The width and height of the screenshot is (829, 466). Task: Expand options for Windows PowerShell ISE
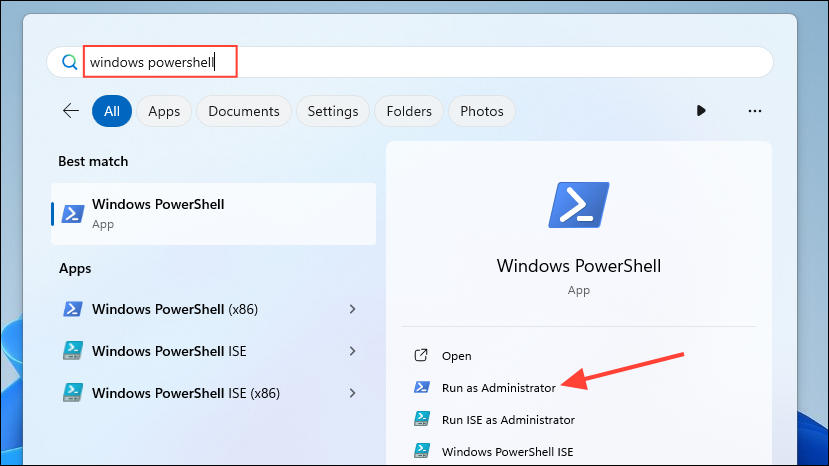point(353,351)
